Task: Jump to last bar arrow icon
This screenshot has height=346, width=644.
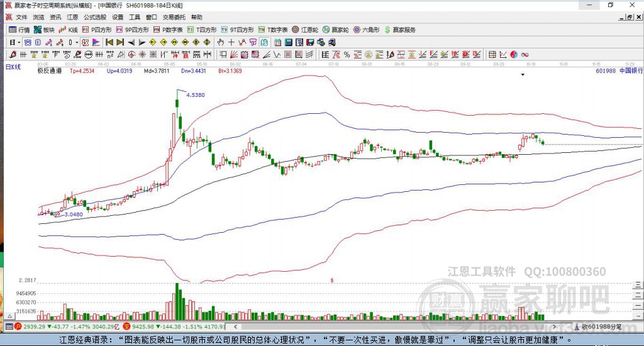Action: point(120,42)
